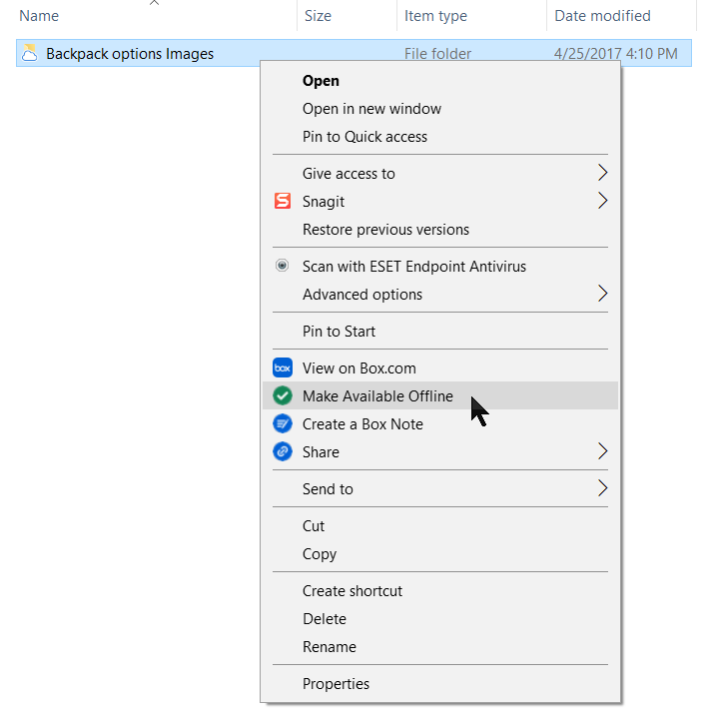Choose Open from the context menu
This screenshot has width=715, height=728.
[321, 81]
